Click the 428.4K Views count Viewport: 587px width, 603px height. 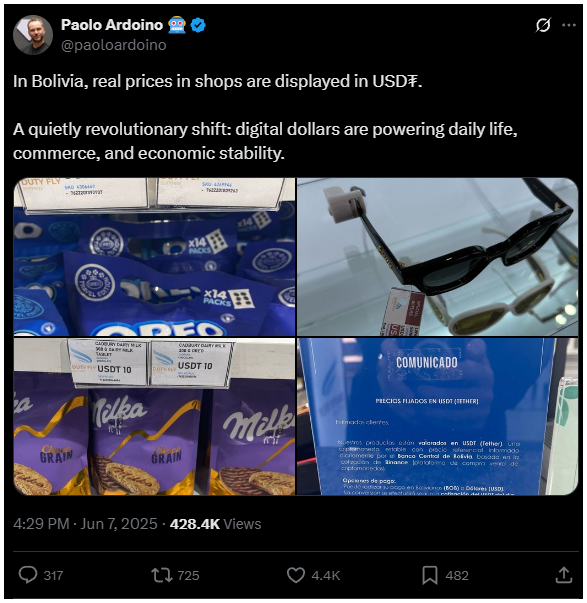[215, 524]
